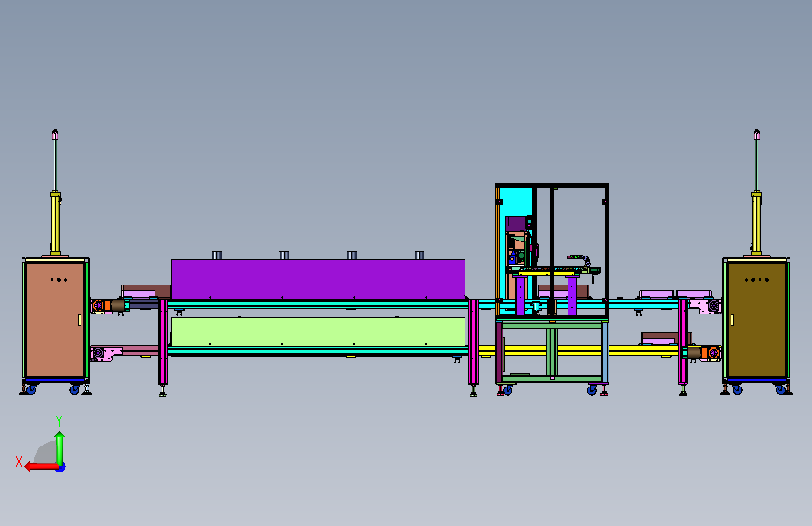The width and height of the screenshot is (812, 526).
Task: Select the right olive cabinet door
Action: 757,319
